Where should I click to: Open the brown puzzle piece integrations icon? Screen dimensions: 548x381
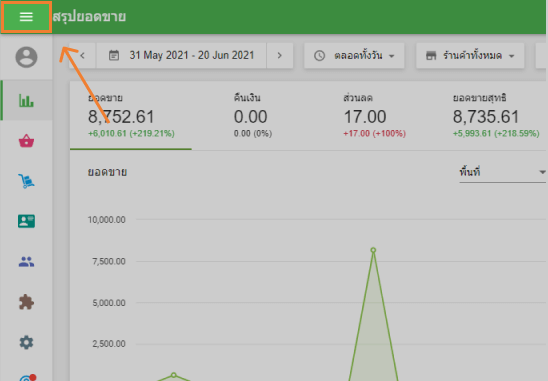pos(26,302)
